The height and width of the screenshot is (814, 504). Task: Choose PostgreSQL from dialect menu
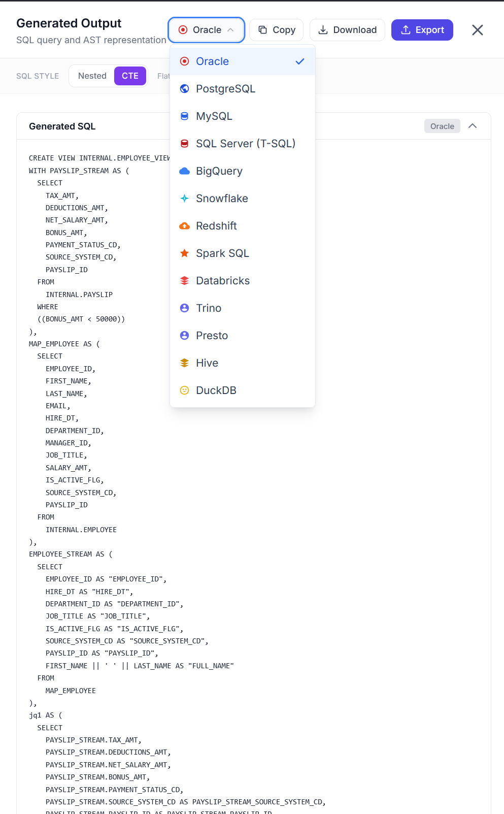[x=243, y=89]
